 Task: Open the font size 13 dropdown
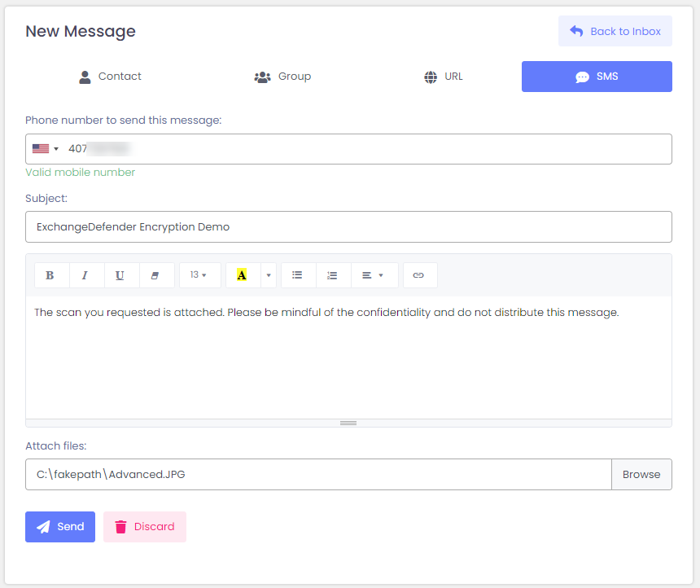click(199, 275)
